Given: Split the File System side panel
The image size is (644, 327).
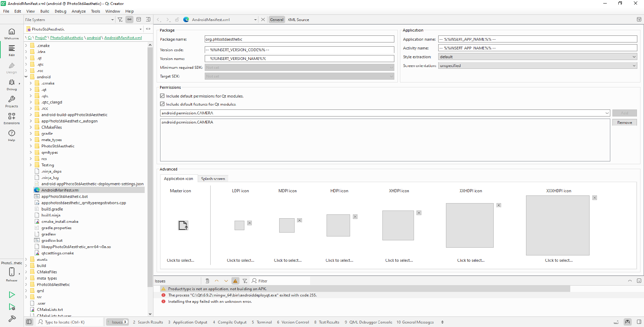Looking at the screenshot, I should pyautogui.click(x=139, y=20).
